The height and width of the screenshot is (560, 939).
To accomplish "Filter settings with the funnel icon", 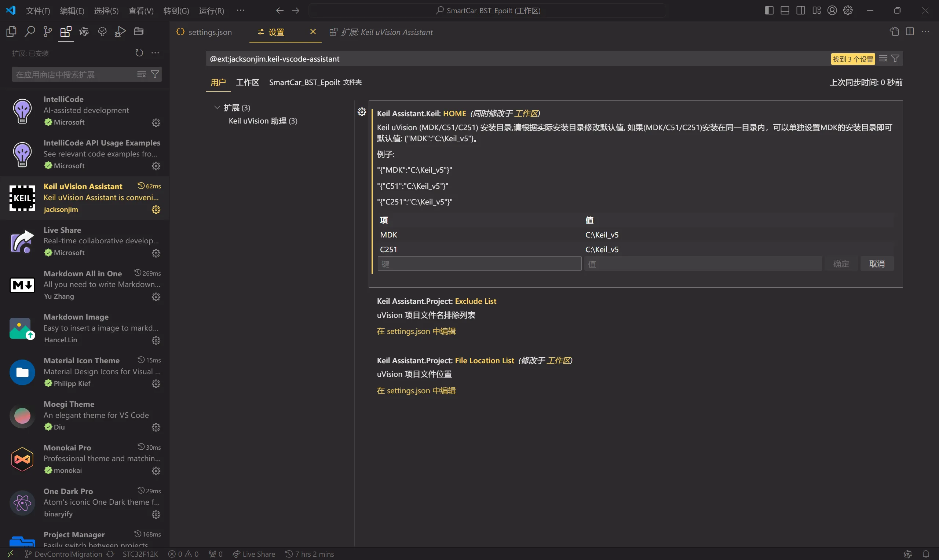I will coord(895,59).
